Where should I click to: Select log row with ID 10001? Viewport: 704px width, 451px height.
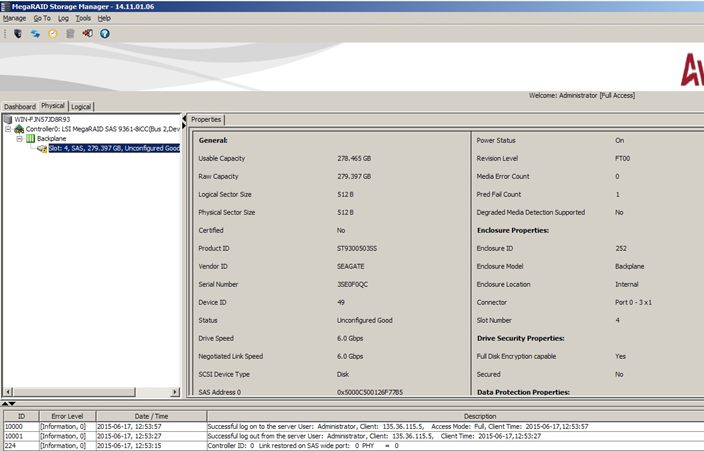pos(354,436)
